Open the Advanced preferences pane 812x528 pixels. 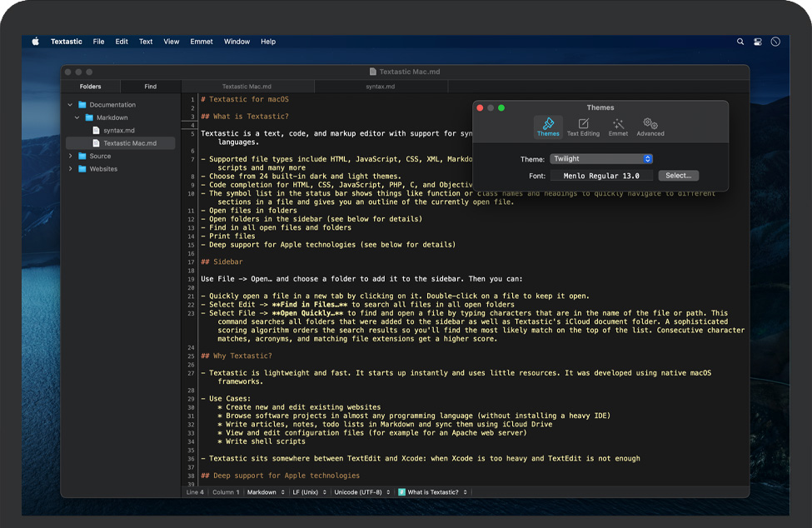click(x=650, y=127)
